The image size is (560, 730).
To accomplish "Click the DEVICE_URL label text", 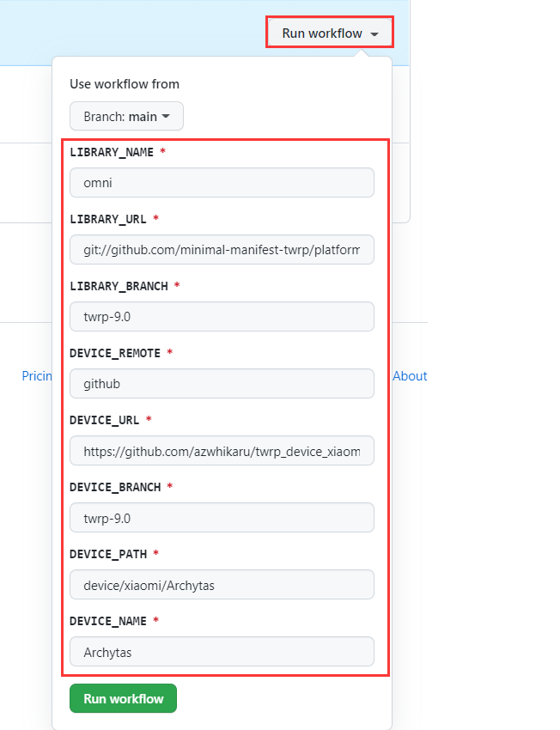I will [x=104, y=421].
